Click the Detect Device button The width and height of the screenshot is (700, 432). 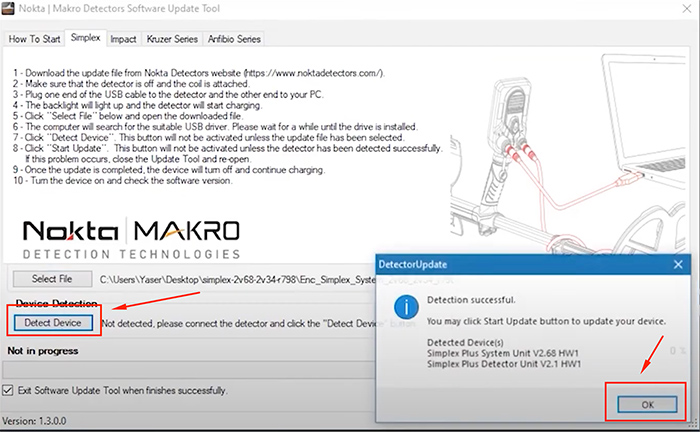pyautogui.click(x=53, y=323)
